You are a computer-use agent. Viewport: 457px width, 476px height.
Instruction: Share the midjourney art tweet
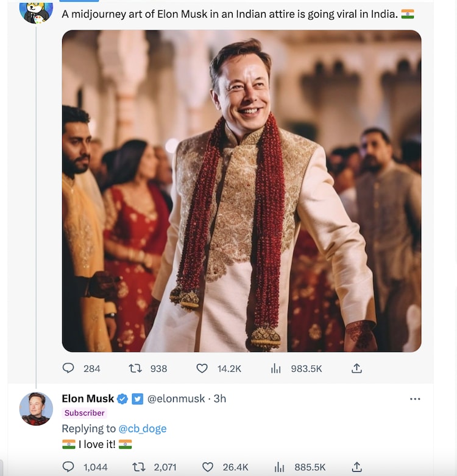click(357, 368)
